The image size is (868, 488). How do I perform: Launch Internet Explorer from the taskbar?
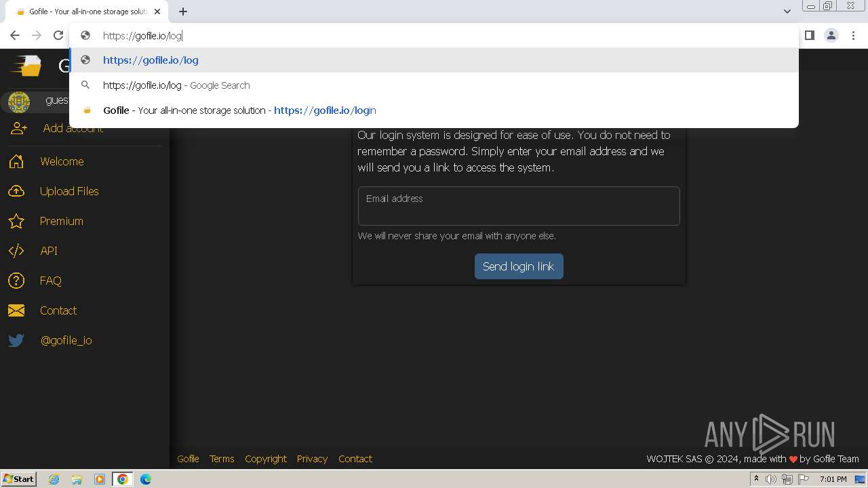(54, 479)
